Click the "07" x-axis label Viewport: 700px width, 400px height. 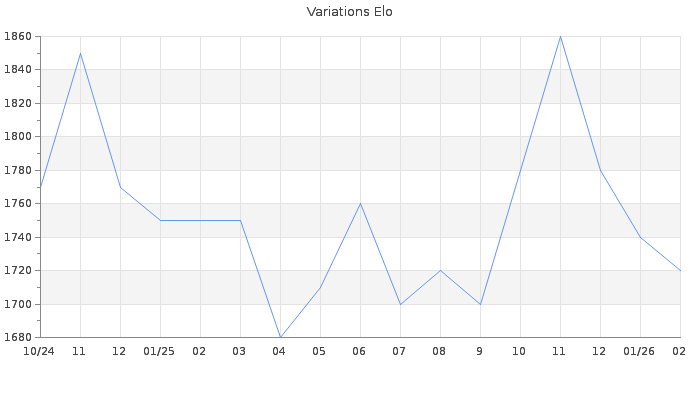pos(400,351)
